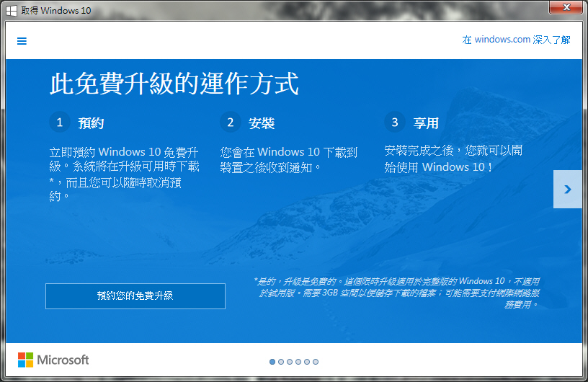Screen dimensions: 588x382
Task: Click the Microsoft logo in footer
Action: pyautogui.click(x=53, y=360)
